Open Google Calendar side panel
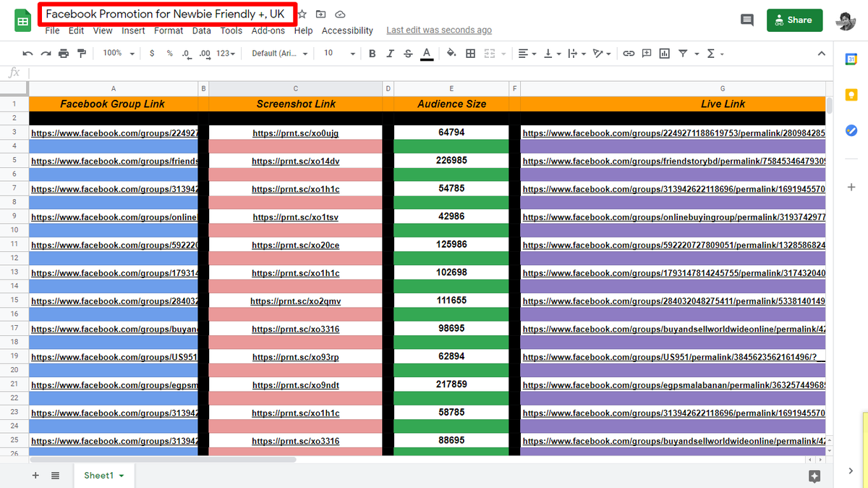Viewport: 868px width, 488px height. click(851, 59)
